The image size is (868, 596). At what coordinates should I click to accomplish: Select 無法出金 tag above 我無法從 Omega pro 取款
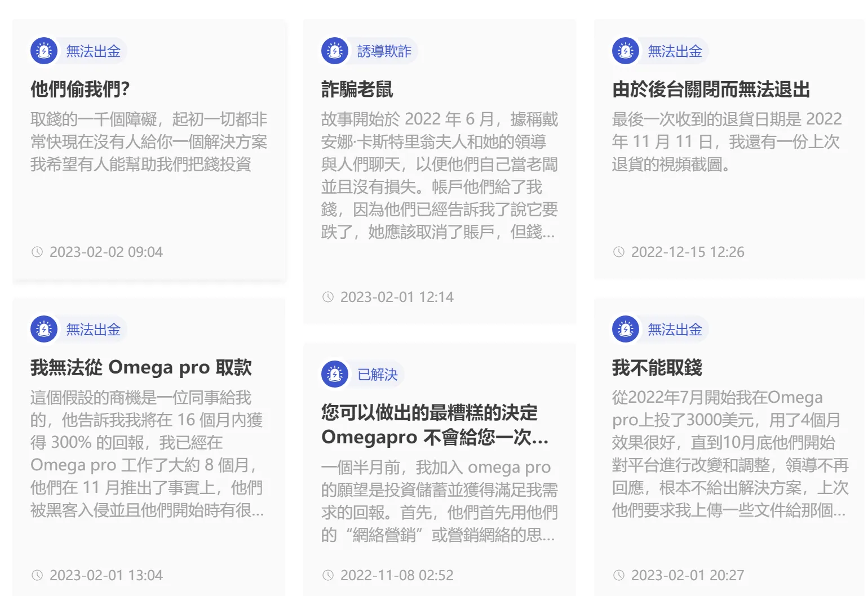94,329
